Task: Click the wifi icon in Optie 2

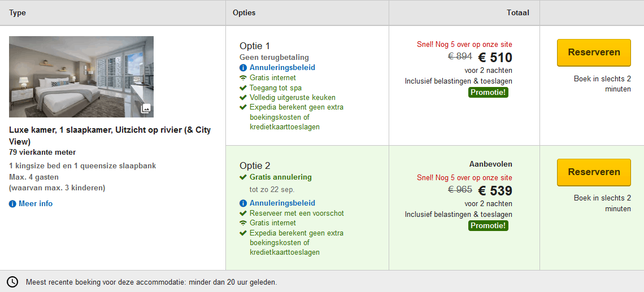Action: [243, 223]
